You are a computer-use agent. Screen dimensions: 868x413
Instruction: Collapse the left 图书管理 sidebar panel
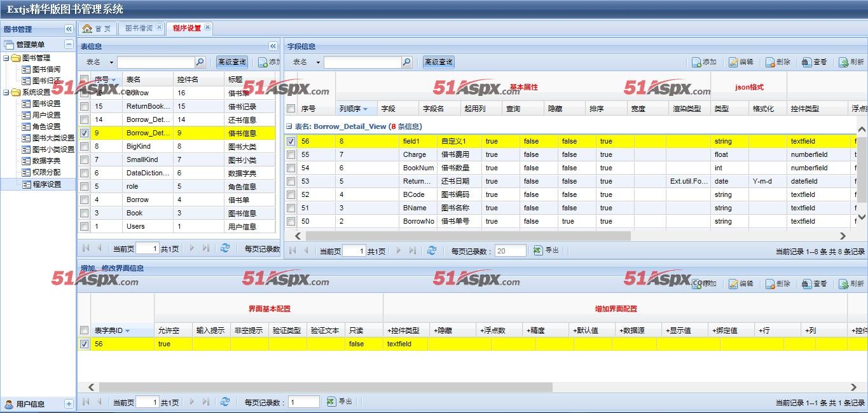tap(69, 29)
